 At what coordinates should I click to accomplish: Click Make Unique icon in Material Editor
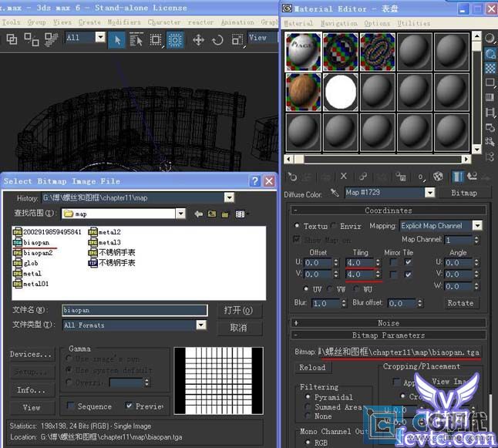coord(363,176)
